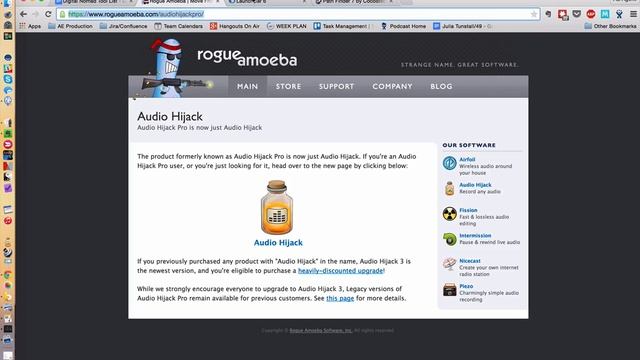
Task: Select COMPANY in the site navigation
Action: 392,87
